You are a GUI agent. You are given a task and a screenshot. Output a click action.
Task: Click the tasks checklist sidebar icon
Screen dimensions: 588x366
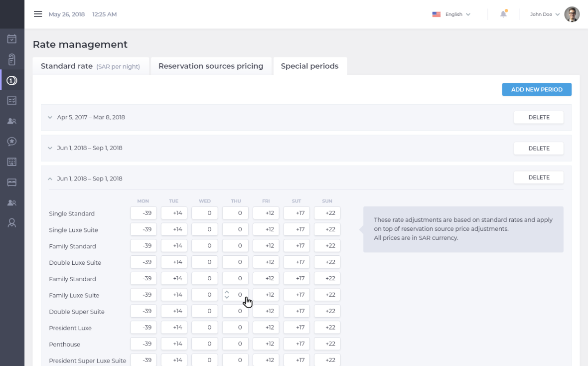(12, 100)
